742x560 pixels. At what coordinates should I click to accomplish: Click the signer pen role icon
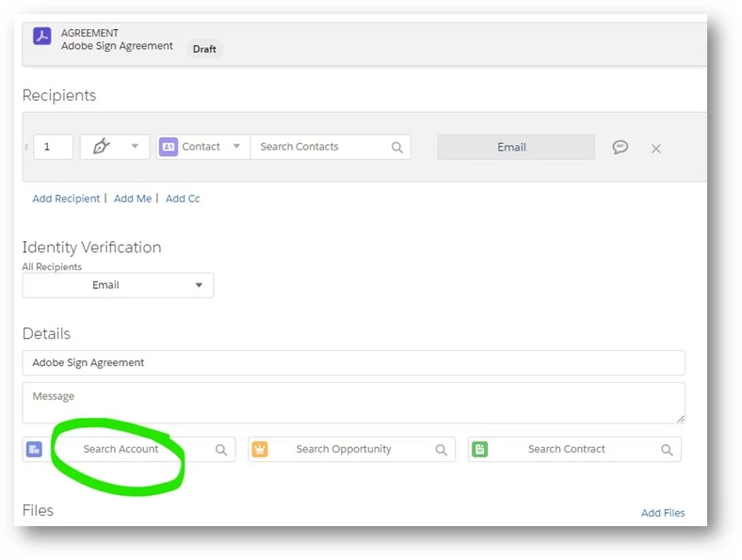pyautogui.click(x=102, y=146)
